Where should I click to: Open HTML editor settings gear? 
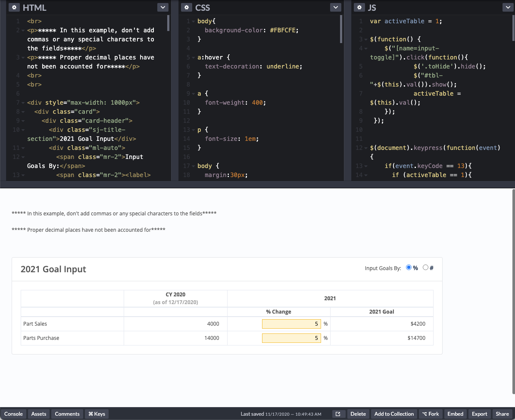[x=14, y=7]
